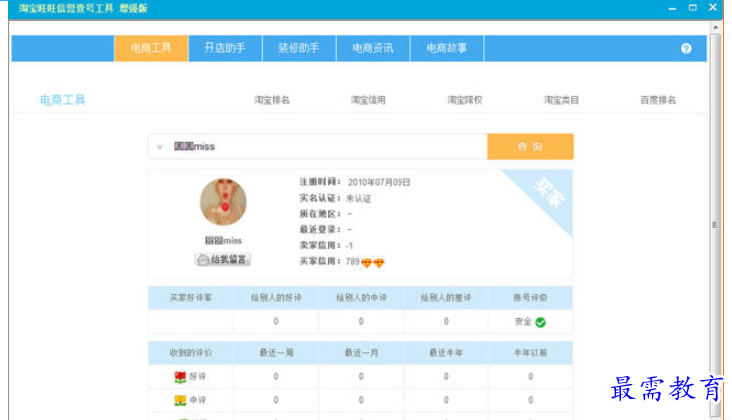Click the 最近半年 column header
The height and width of the screenshot is (420, 732).
click(x=446, y=353)
